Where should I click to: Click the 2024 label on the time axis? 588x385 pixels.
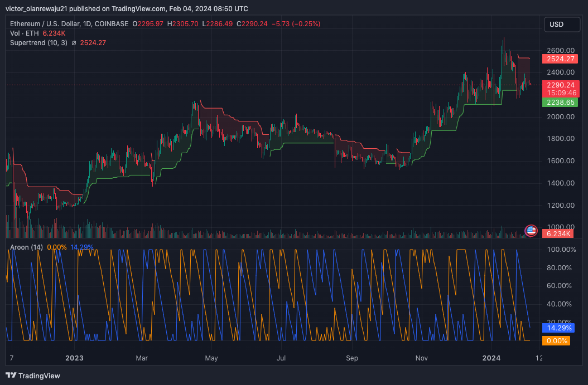click(x=491, y=358)
